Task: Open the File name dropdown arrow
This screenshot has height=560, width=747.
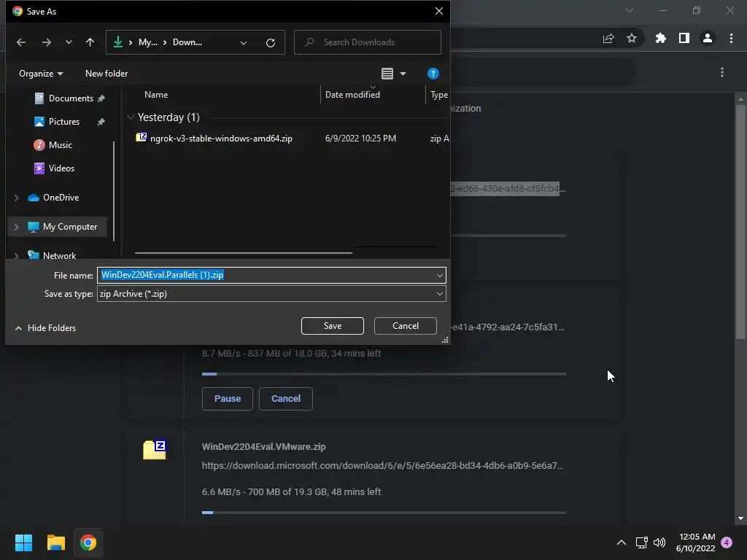Action: pos(439,276)
